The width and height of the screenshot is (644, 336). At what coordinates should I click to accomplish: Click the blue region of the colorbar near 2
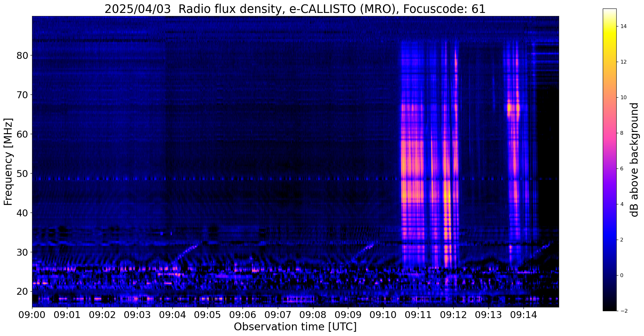pos(609,240)
